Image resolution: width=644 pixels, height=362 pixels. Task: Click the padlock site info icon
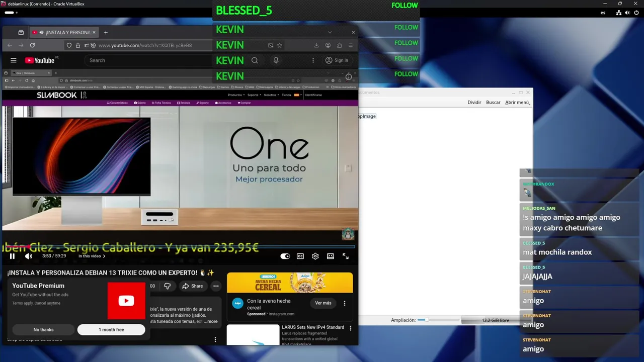(x=77, y=45)
